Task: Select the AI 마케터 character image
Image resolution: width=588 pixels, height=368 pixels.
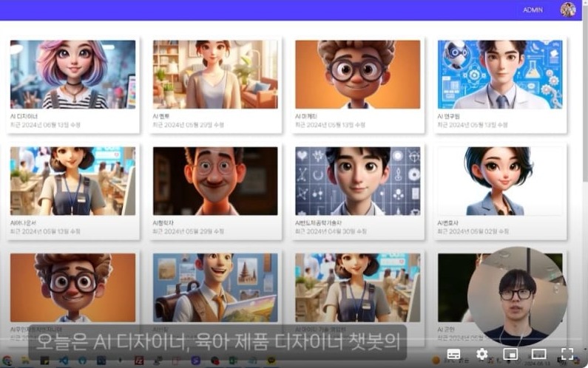Action: pyautogui.click(x=357, y=75)
